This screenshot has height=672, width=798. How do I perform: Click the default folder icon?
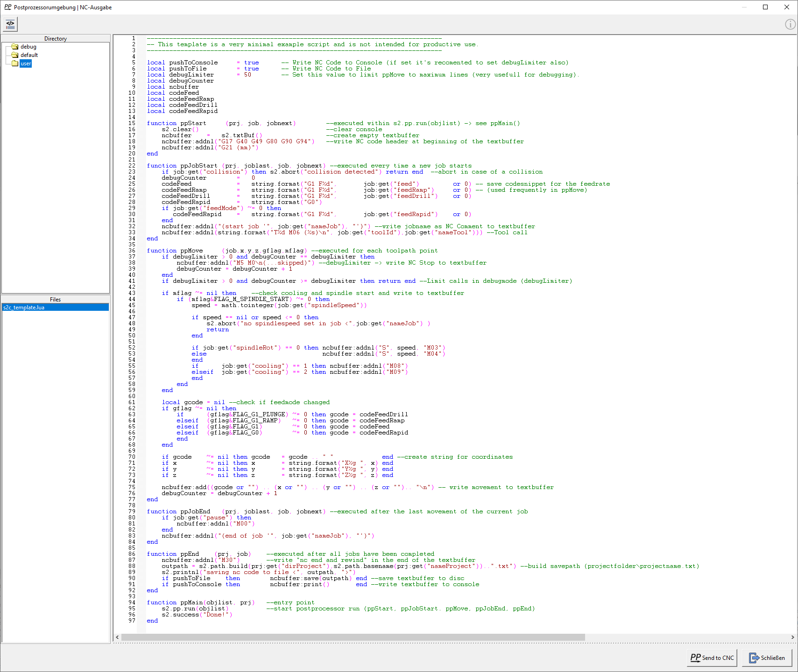coord(15,55)
